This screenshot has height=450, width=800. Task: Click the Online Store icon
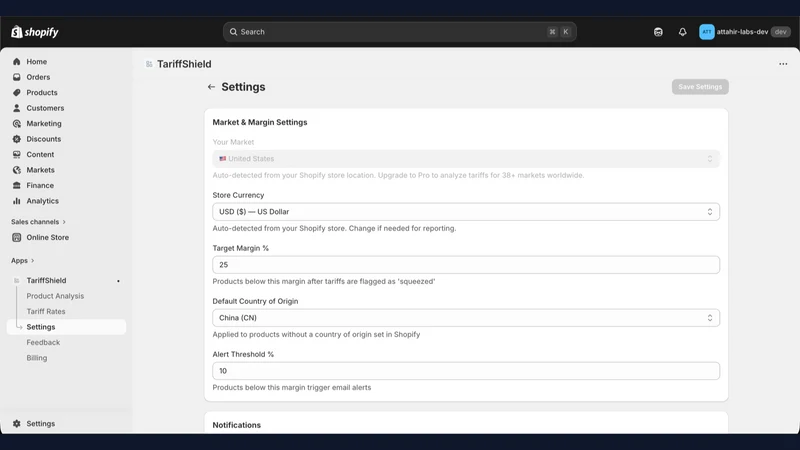tap(17, 237)
